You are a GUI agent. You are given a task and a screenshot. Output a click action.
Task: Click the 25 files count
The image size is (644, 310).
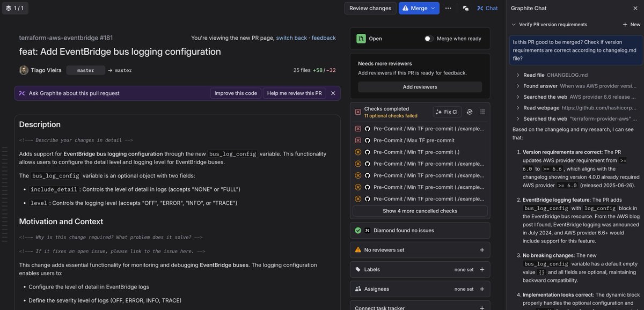[x=302, y=70]
